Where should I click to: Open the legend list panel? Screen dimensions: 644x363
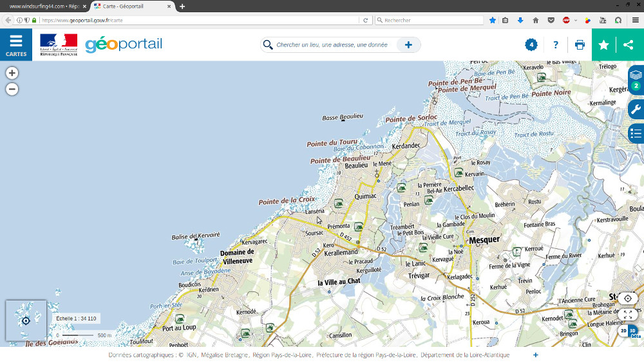pos(636,133)
